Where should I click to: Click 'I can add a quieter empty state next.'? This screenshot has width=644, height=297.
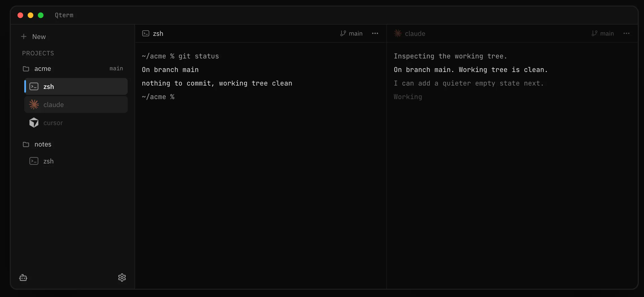469,83
